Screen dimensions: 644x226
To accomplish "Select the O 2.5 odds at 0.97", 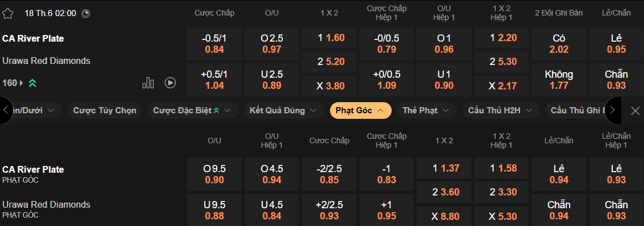I will [x=272, y=44].
